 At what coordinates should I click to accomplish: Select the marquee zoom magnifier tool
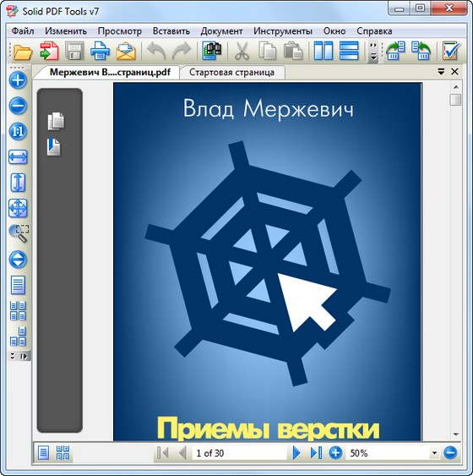[x=19, y=233]
